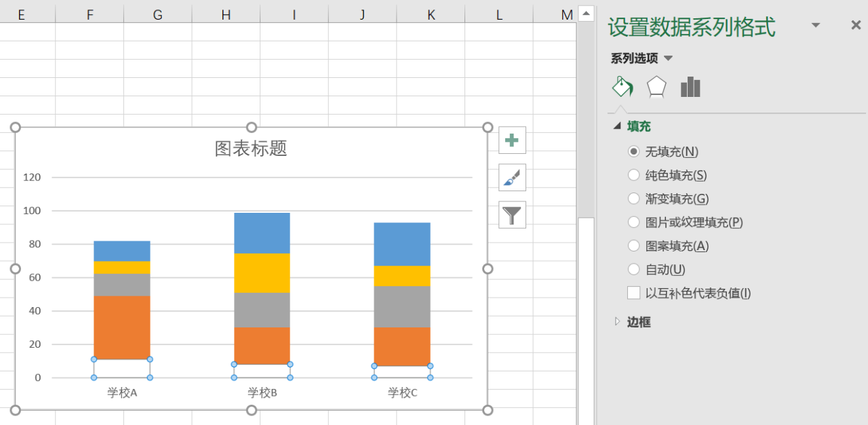Enable 以互补色代表负值(I) checkbox

pos(633,293)
